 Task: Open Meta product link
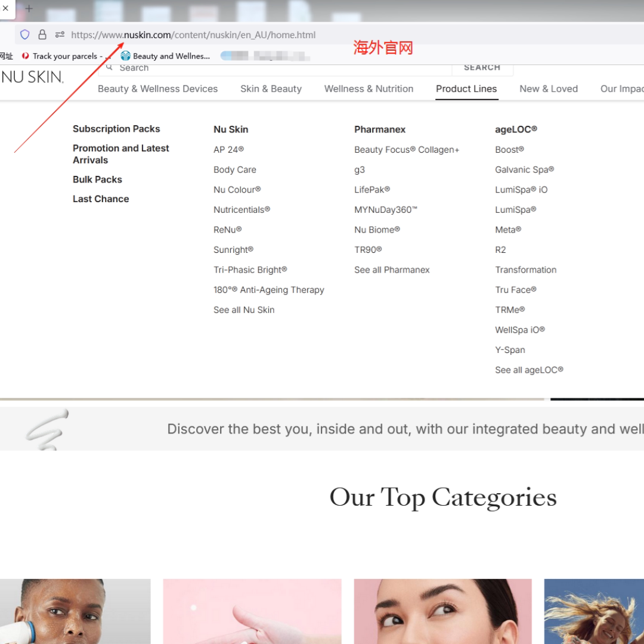(508, 230)
